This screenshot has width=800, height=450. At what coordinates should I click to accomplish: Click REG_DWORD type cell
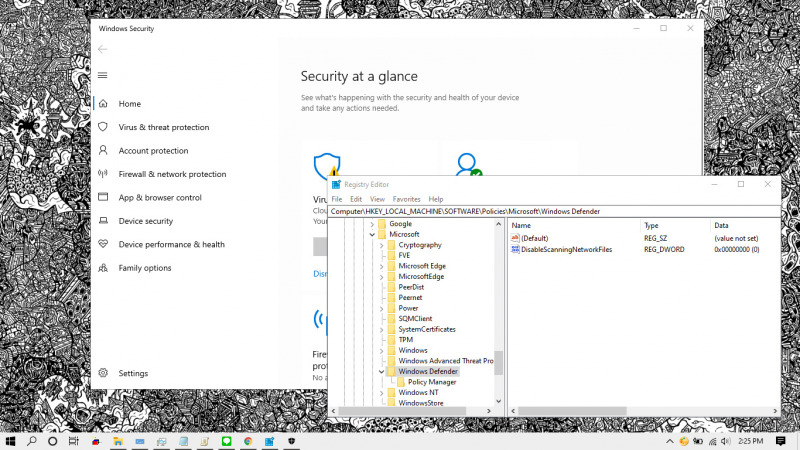pyautogui.click(x=664, y=249)
